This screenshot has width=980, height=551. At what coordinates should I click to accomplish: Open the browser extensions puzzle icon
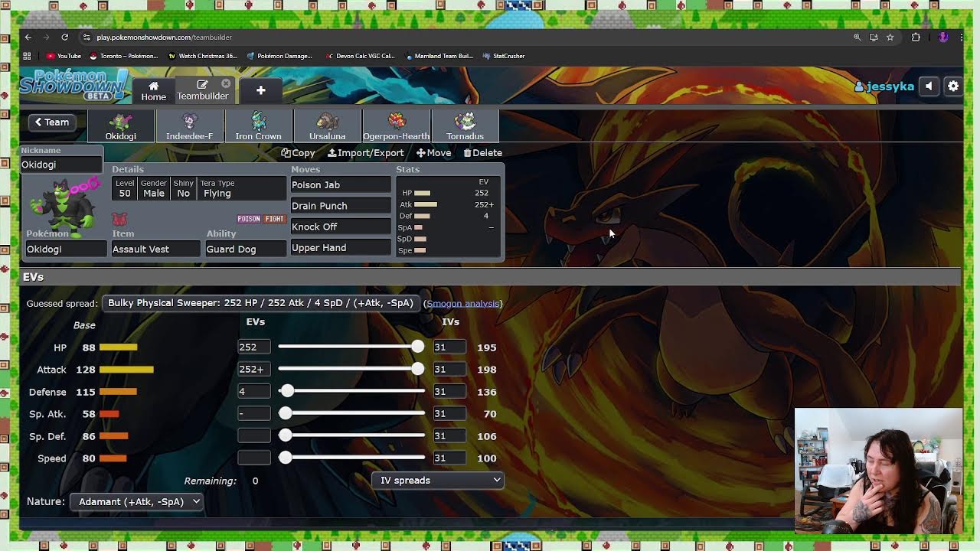[916, 37]
